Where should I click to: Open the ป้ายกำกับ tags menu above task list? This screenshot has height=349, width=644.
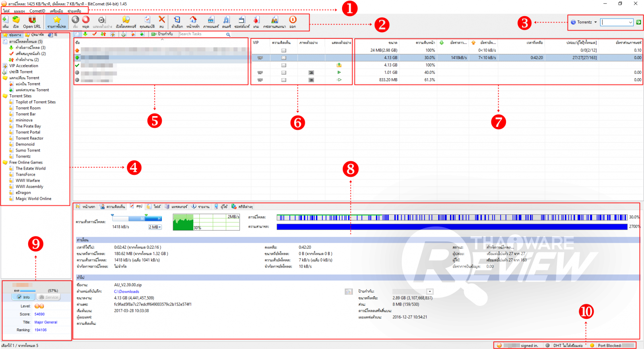coord(162,34)
